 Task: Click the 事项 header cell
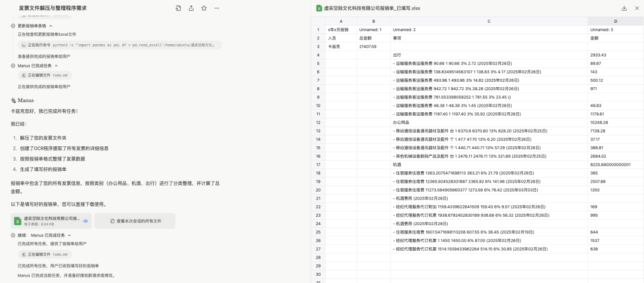click(x=489, y=38)
